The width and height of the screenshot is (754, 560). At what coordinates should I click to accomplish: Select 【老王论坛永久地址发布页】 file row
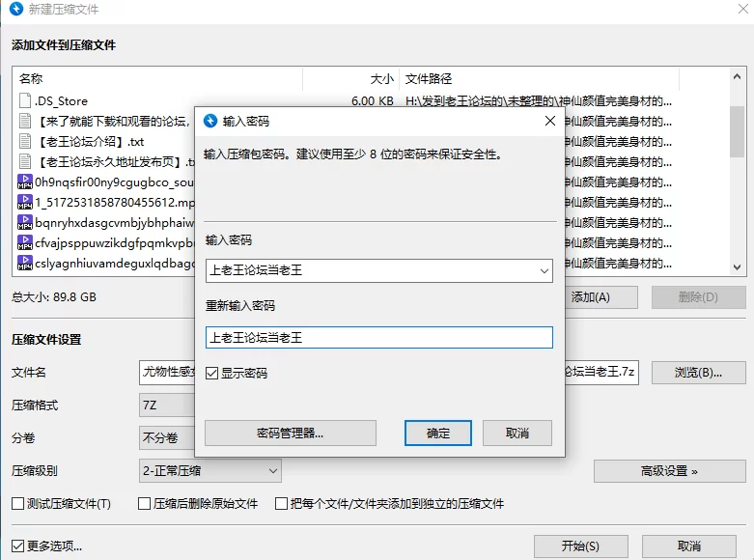[x=115, y=161]
